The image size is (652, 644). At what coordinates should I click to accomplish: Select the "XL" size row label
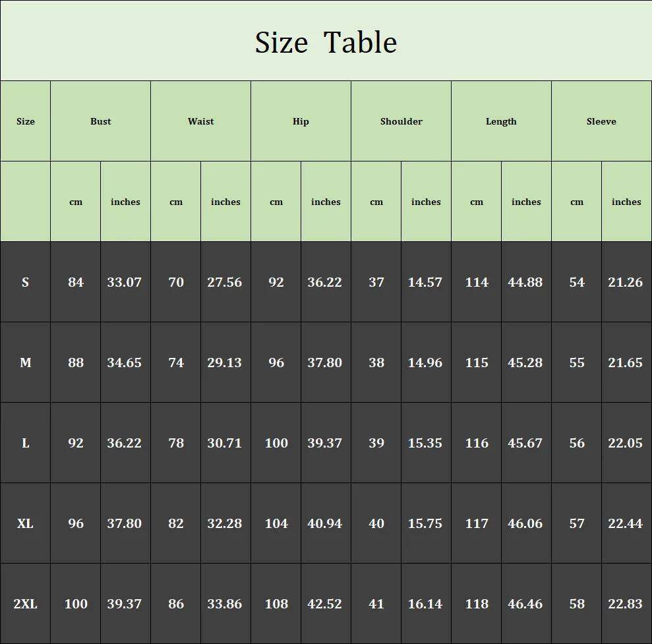(x=25, y=523)
